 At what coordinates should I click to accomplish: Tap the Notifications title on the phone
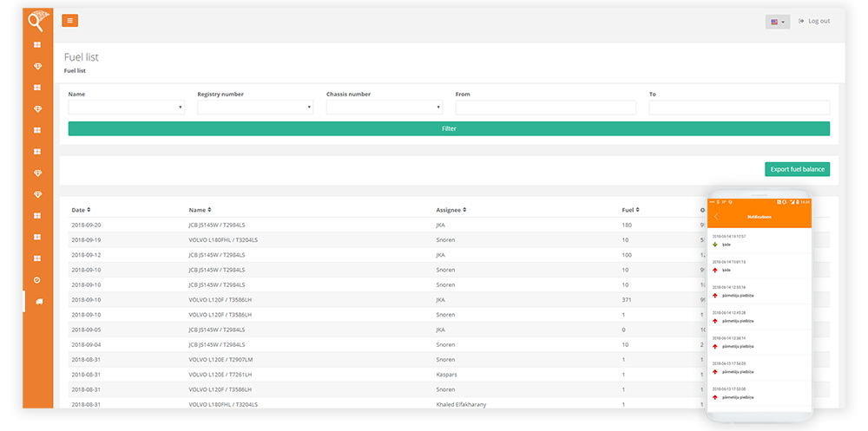(x=759, y=217)
